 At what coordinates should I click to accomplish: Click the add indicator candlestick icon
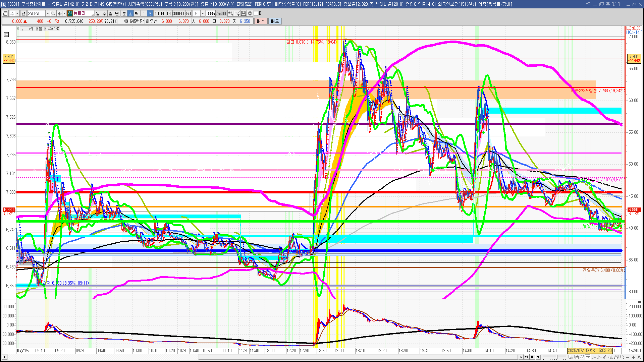(x=231, y=13)
